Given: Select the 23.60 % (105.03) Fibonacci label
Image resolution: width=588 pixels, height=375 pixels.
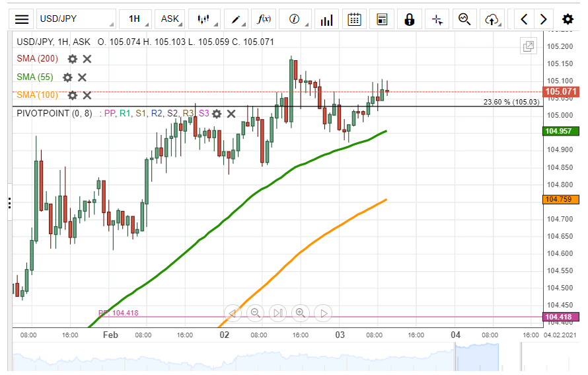Looking at the screenshot, I should pyautogui.click(x=511, y=102).
